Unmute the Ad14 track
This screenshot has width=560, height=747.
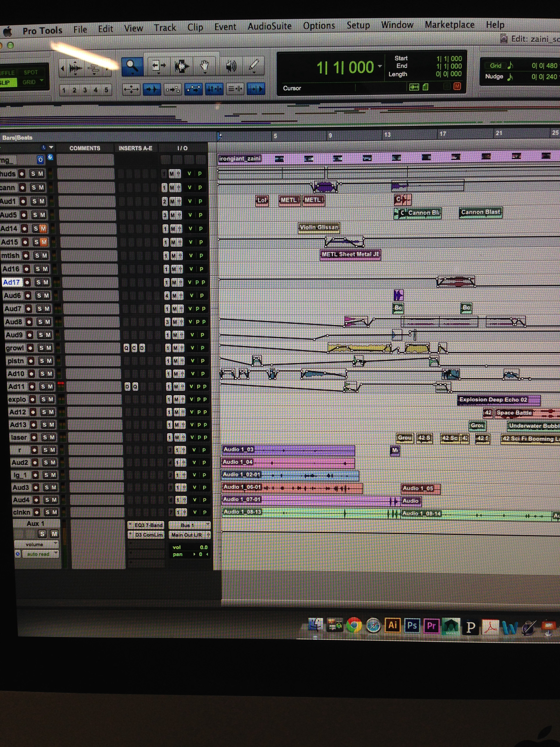(x=43, y=229)
